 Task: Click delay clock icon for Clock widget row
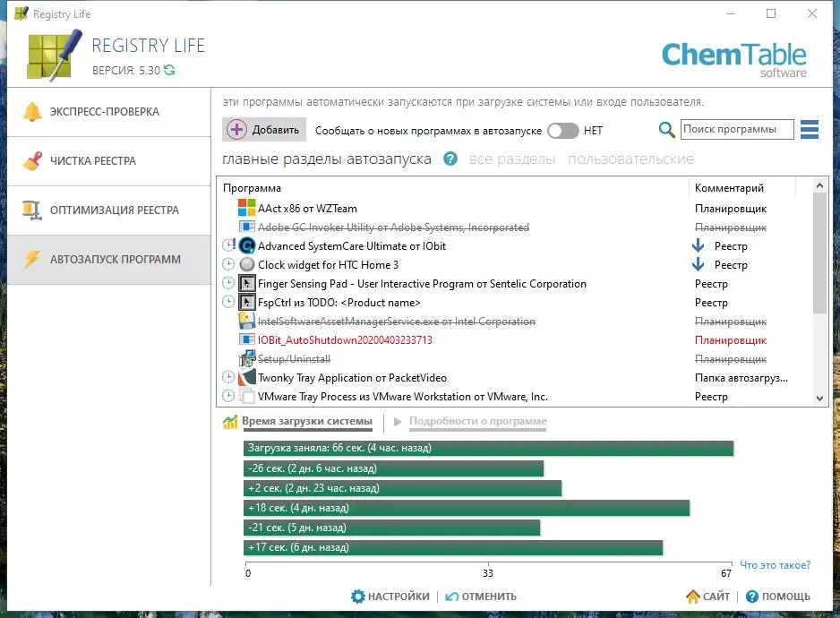click(x=228, y=264)
